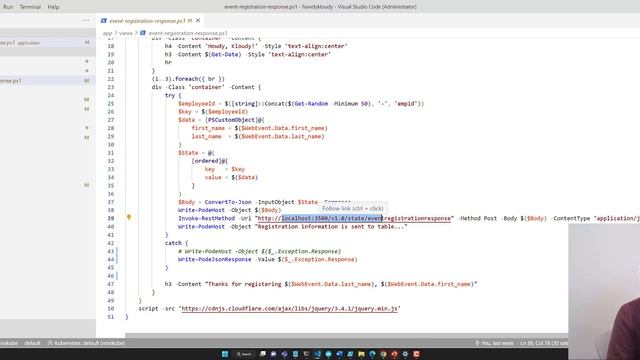Open the Edge browser icon on the taskbar
640x360 pixels.
[372, 354]
